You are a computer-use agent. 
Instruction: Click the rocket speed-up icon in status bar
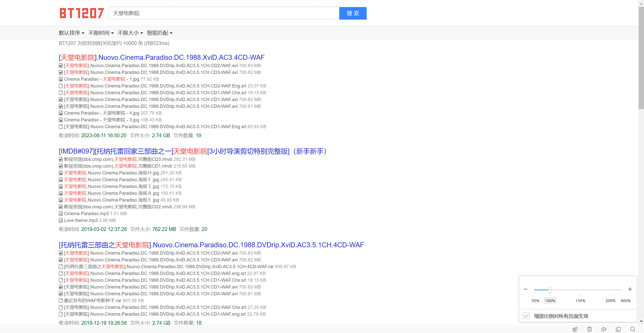coord(575,329)
